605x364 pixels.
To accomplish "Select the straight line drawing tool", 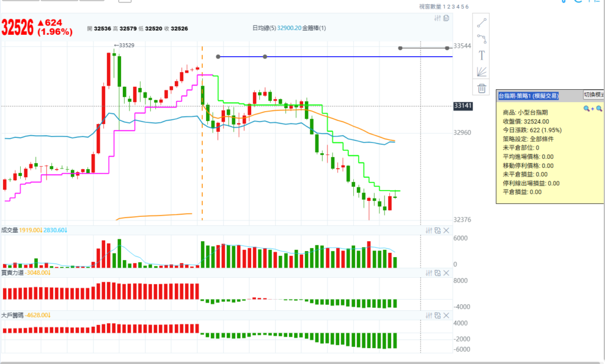I will tap(482, 23).
